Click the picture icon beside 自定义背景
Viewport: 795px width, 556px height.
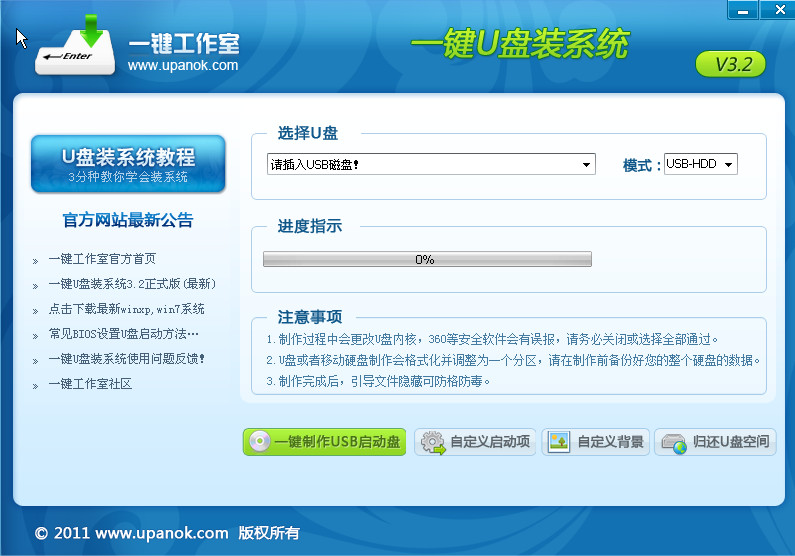pos(559,441)
